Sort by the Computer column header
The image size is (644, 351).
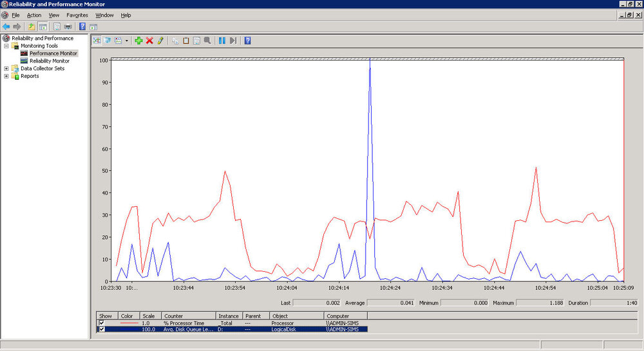coord(345,316)
